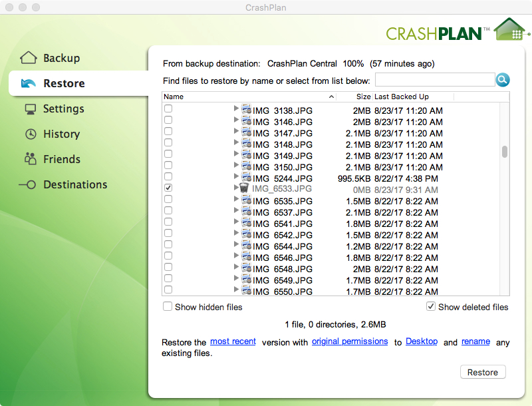Click the image file icon for IMG_3148.JPG
The height and width of the screenshot is (406, 532).
(246, 143)
